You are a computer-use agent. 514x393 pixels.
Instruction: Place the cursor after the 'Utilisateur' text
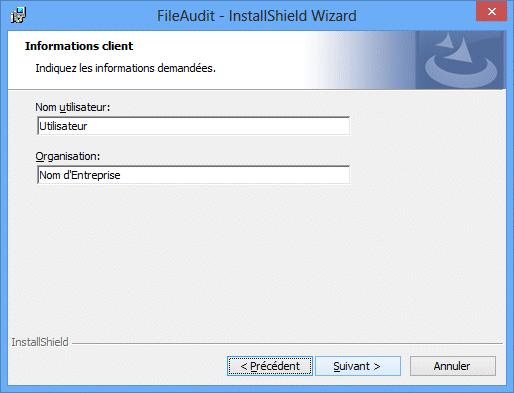pos(88,126)
